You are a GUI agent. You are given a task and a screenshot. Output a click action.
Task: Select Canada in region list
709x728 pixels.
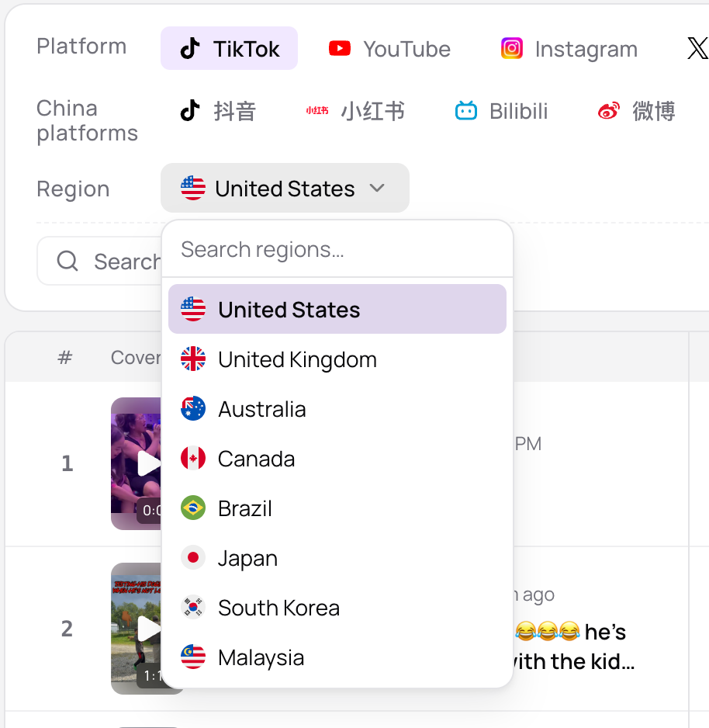click(337, 458)
